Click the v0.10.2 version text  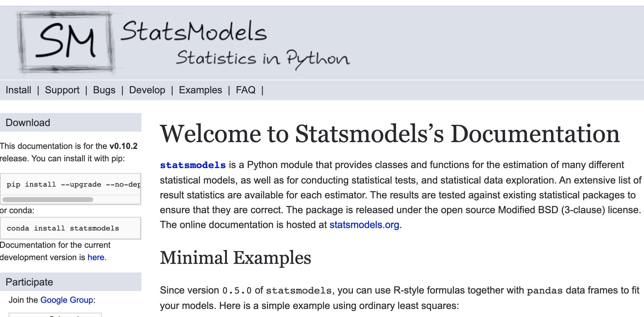[123, 146]
